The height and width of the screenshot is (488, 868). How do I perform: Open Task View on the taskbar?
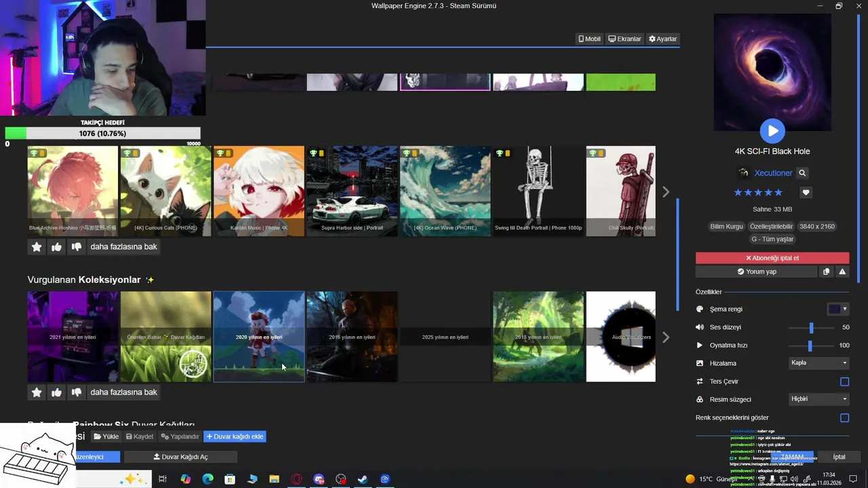click(x=163, y=479)
